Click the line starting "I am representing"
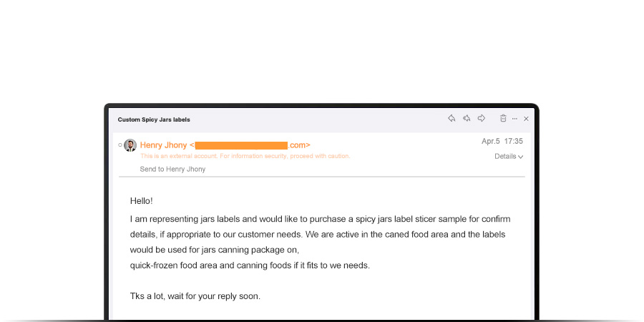This screenshot has height=322, width=644. coord(320,219)
